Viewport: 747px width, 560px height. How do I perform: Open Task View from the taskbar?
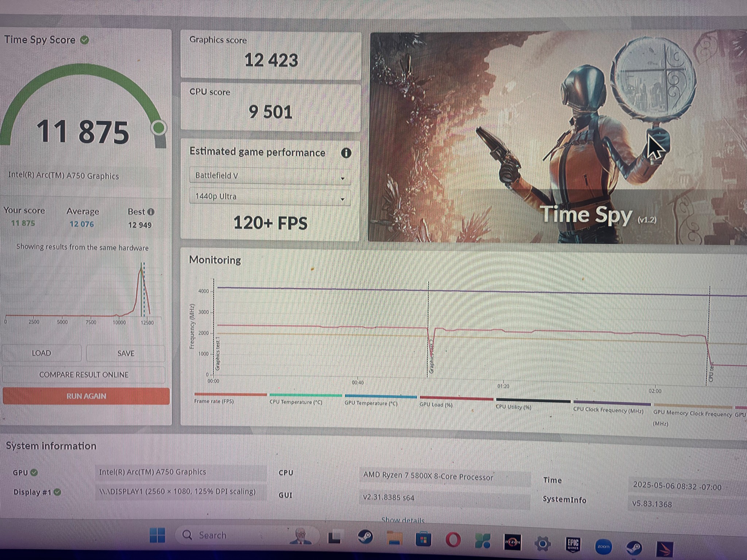point(334,537)
